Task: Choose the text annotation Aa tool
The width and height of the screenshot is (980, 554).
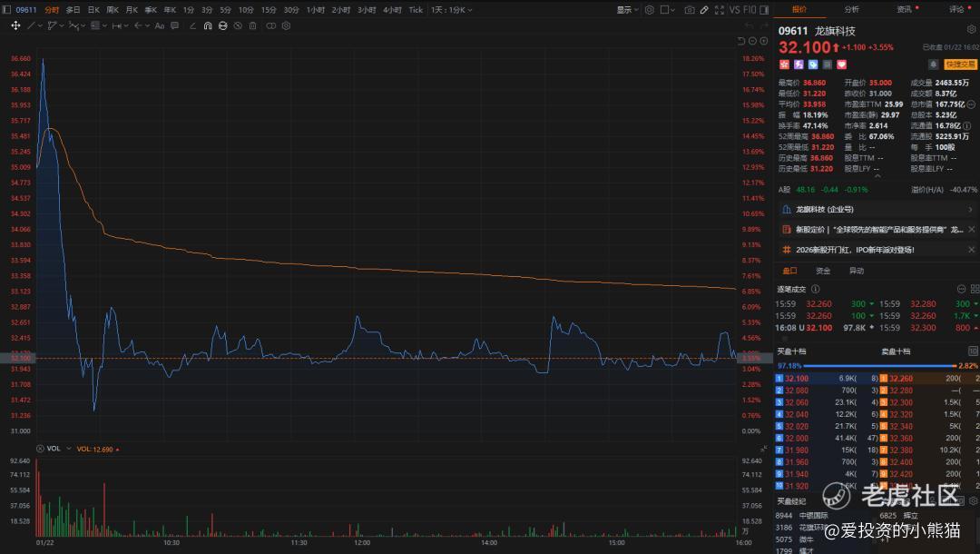Action: pos(160,25)
